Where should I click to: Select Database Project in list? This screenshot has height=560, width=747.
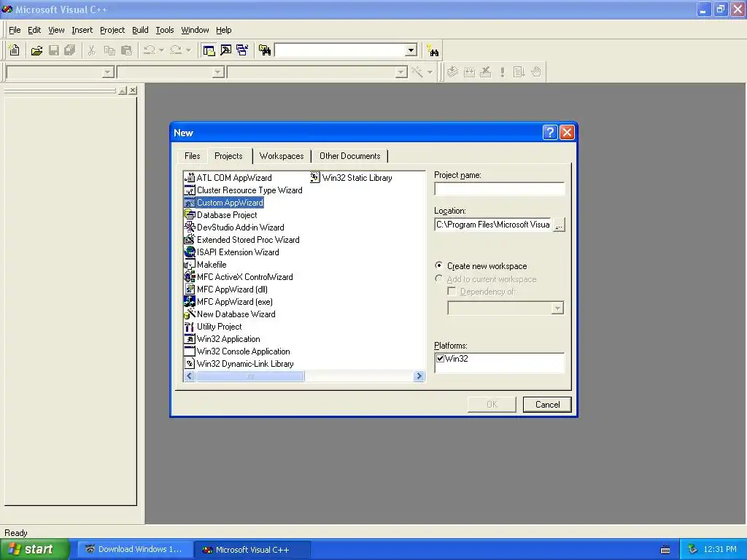pyautogui.click(x=220, y=215)
